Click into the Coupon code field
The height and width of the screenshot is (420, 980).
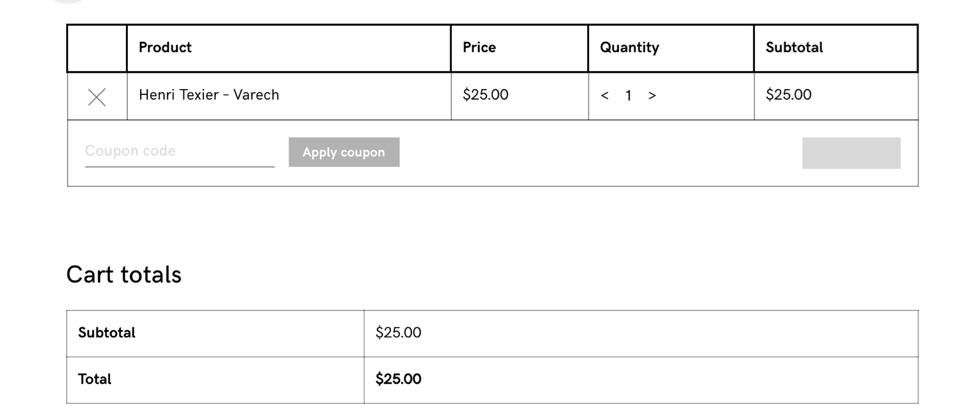(x=179, y=151)
